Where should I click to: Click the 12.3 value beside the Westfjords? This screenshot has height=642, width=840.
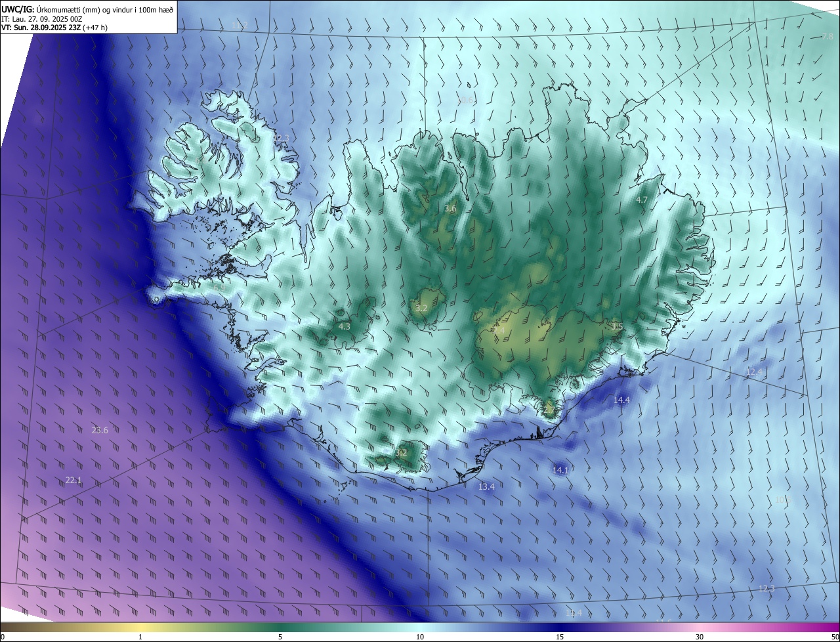281,138
